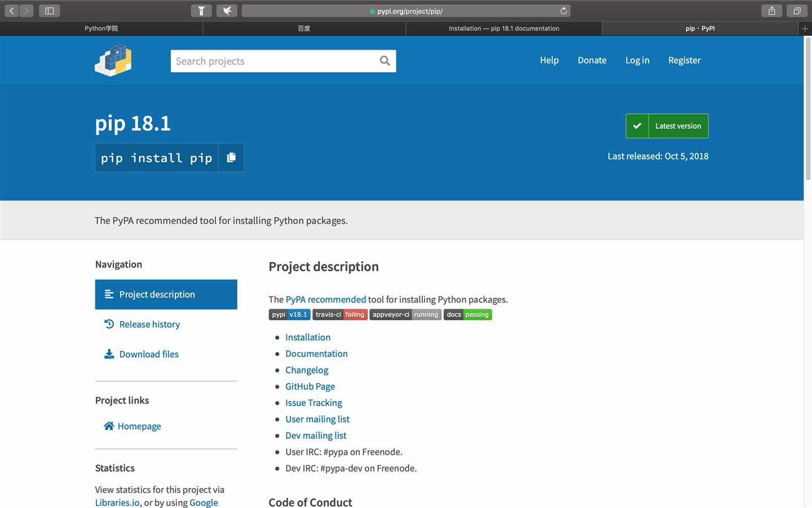The image size is (812, 508).
Task: Click the User IRC: #pypa on Freenode text
Action: click(344, 452)
